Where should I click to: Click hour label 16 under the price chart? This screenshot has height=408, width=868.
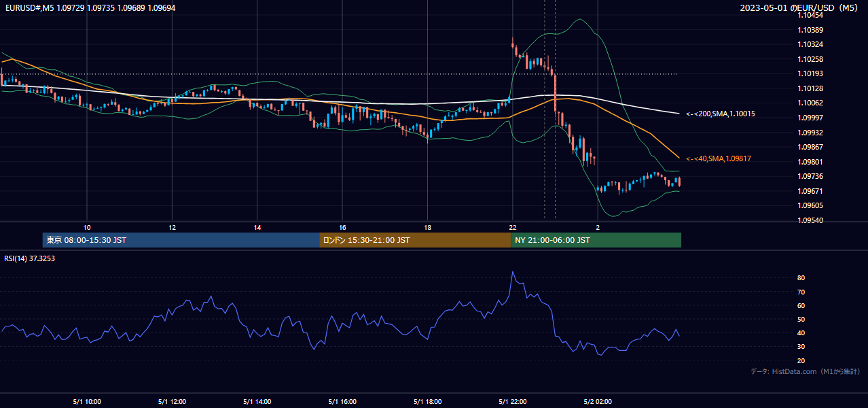pos(342,227)
